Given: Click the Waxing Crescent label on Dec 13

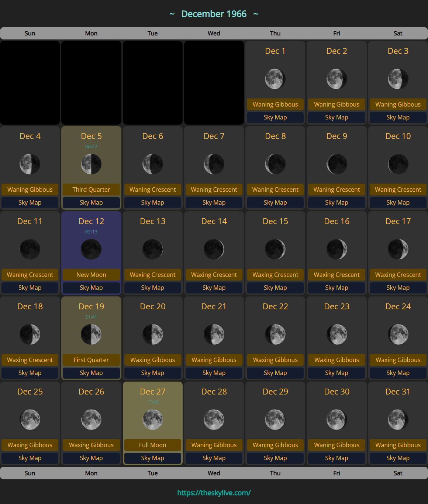Looking at the screenshot, I should (153, 275).
